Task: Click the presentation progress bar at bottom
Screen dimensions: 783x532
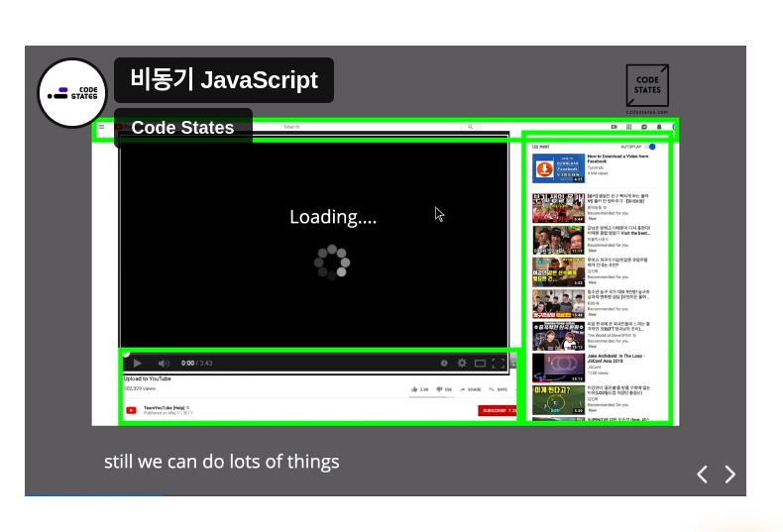Action: [386, 495]
